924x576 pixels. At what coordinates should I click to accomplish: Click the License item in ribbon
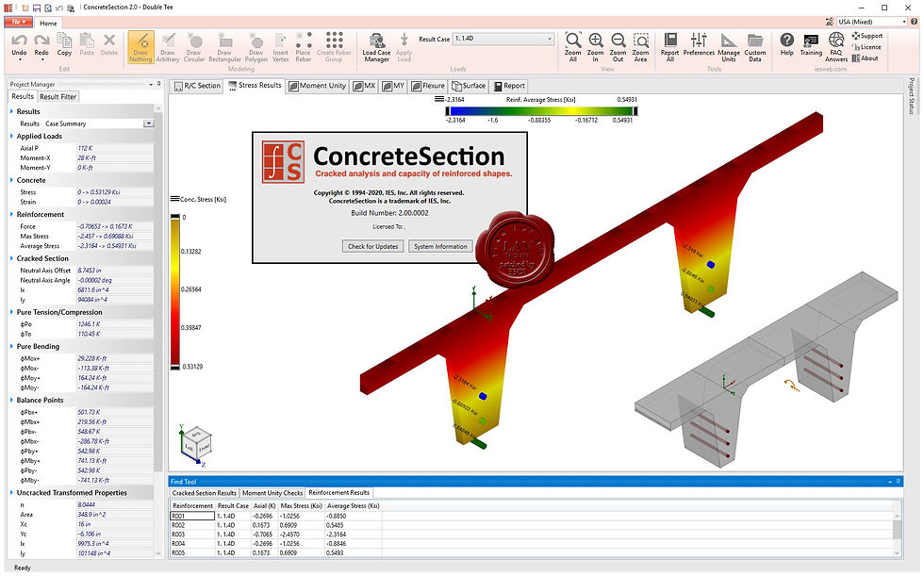(x=866, y=47)
